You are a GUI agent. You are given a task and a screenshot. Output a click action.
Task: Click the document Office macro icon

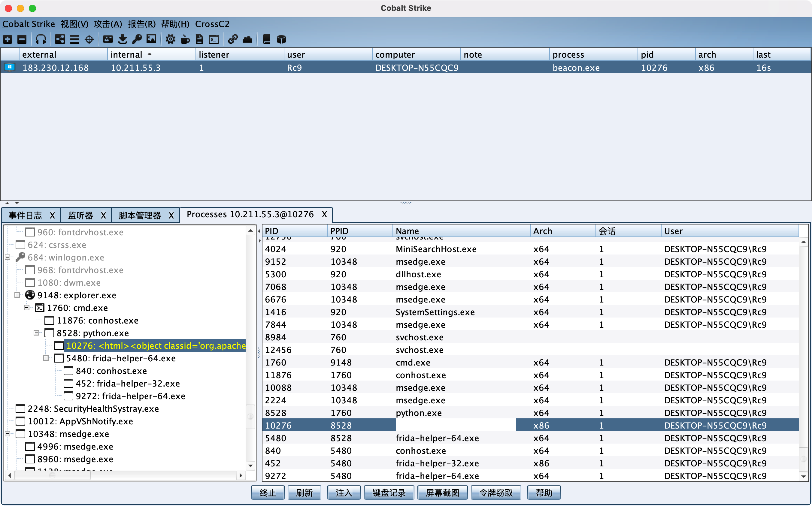tap(199, 40)
